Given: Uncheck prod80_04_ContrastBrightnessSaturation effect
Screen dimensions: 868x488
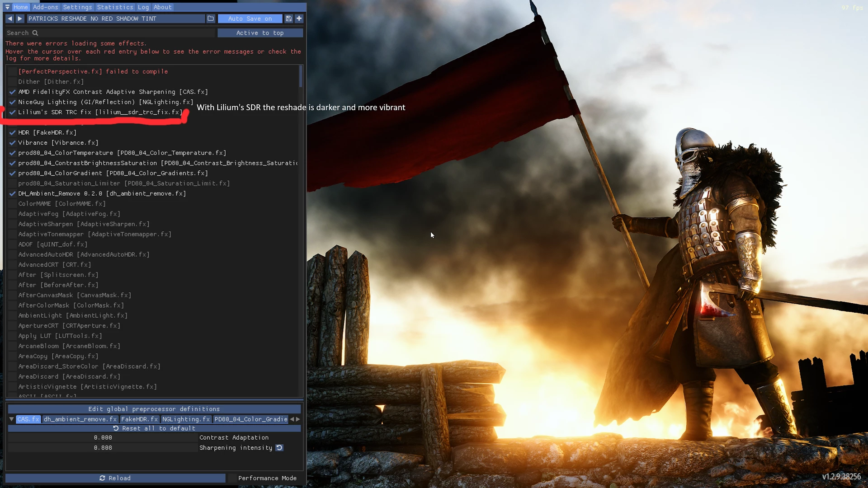Looking at the screenshot, I should [x=13, y=163].
